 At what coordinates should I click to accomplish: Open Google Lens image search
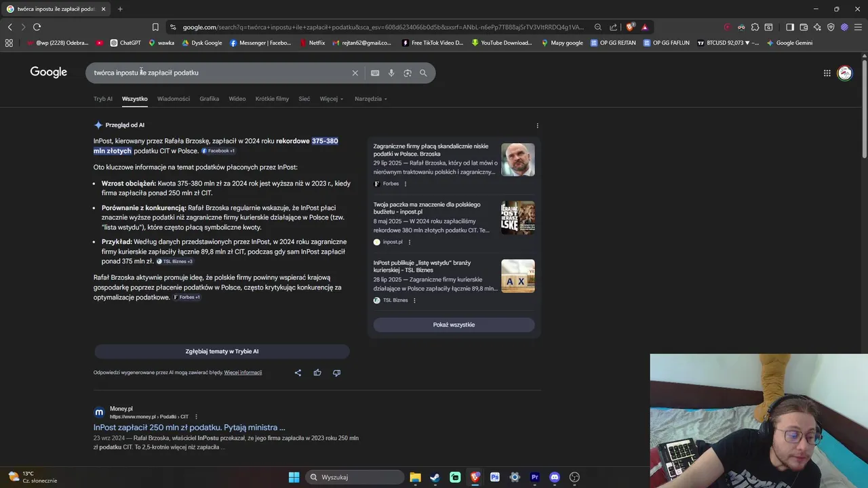[x=408, y=73]
